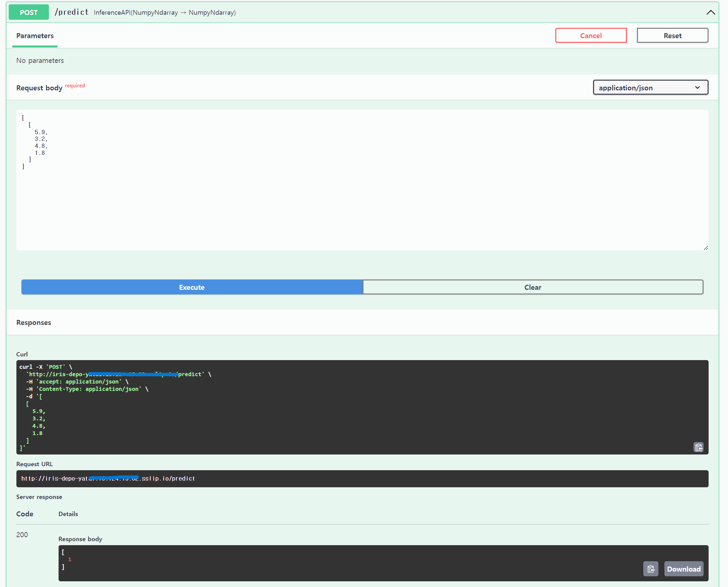Open the application/json content type dropdown
The width and height of the screenshot is (728, 587).
650,88
